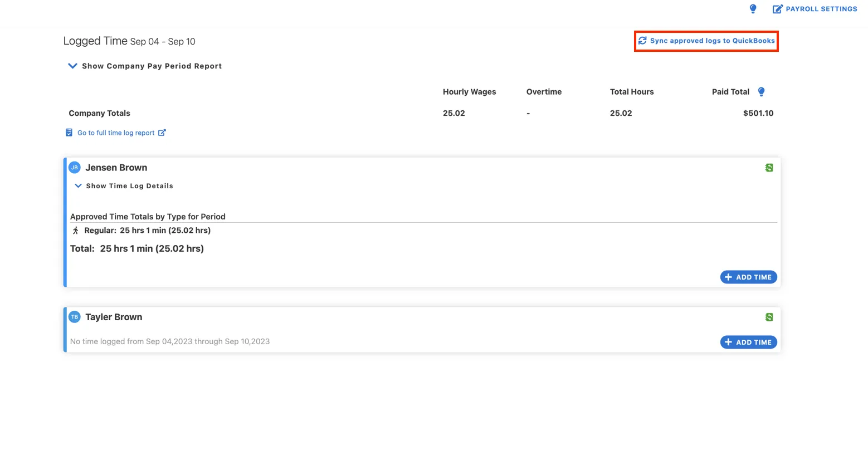Sync approved logs to QuickBooks
This screenshot has width=868, height=455.
[712, 41]
